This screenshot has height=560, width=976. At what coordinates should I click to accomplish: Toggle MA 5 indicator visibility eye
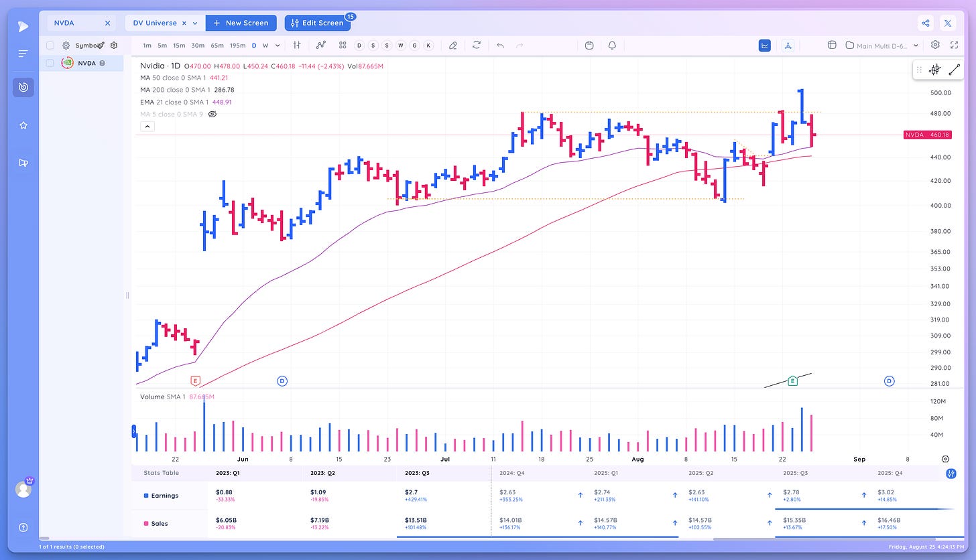point(212,115)
